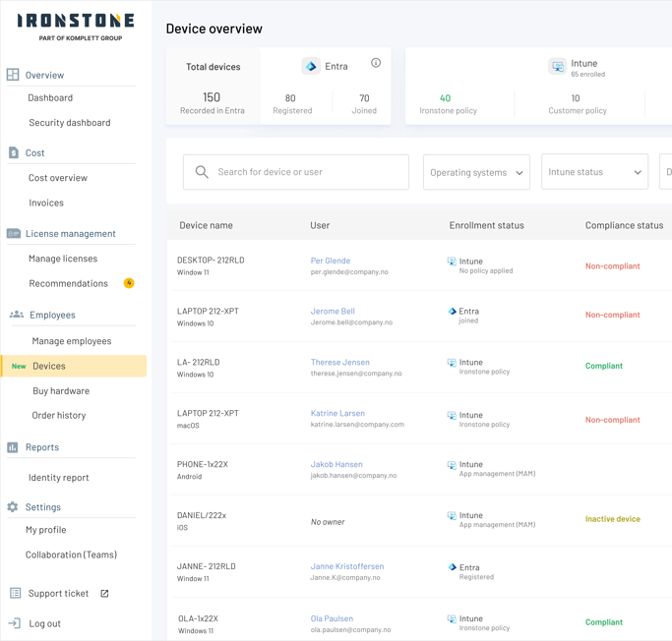Click the Reports chart icon in sidebar
Viewport: 672px width, 641px height.
[13, 447]
